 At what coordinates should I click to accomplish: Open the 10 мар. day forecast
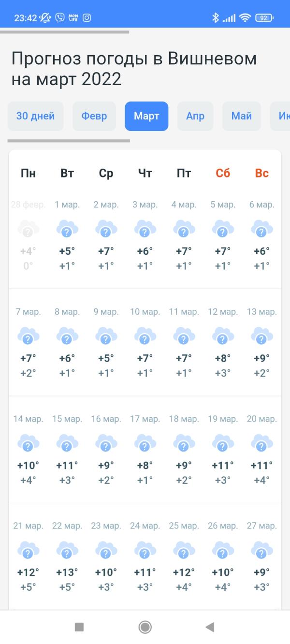tap(145, 342)
